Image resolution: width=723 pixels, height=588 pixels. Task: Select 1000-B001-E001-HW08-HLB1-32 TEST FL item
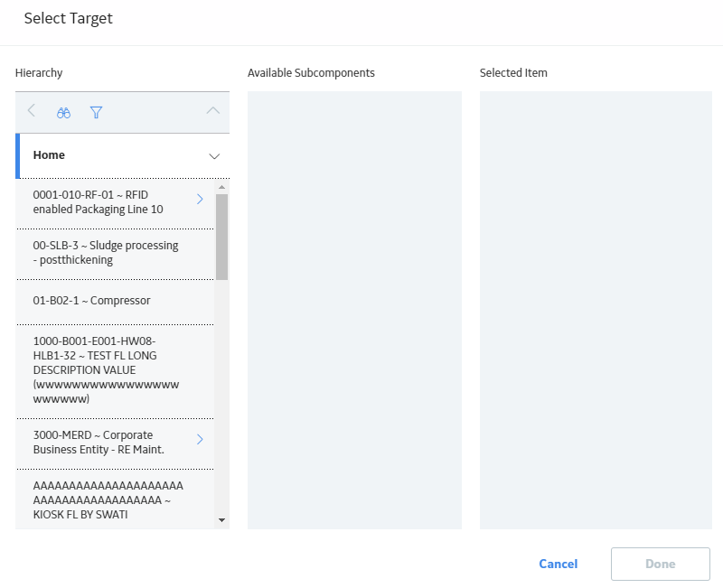tap(116, 371)
